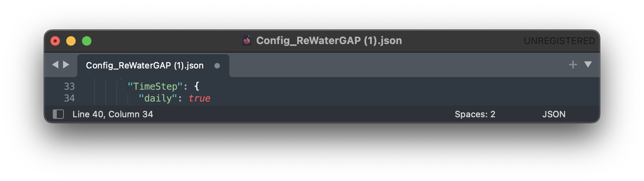Open the tab list dropdown triangle
Screen dimensions: 644x181
[588, 65]
